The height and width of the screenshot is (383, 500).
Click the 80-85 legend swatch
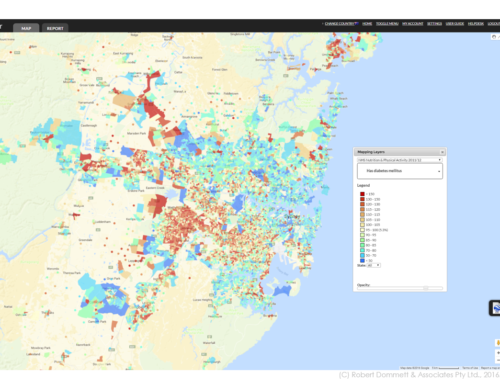tap(362, 245)
